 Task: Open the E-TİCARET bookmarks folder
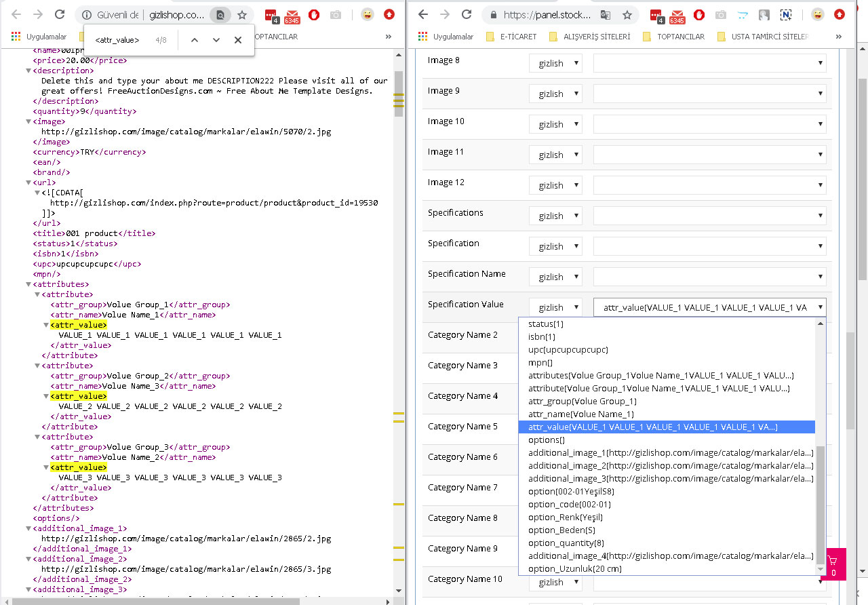point(512,37)
